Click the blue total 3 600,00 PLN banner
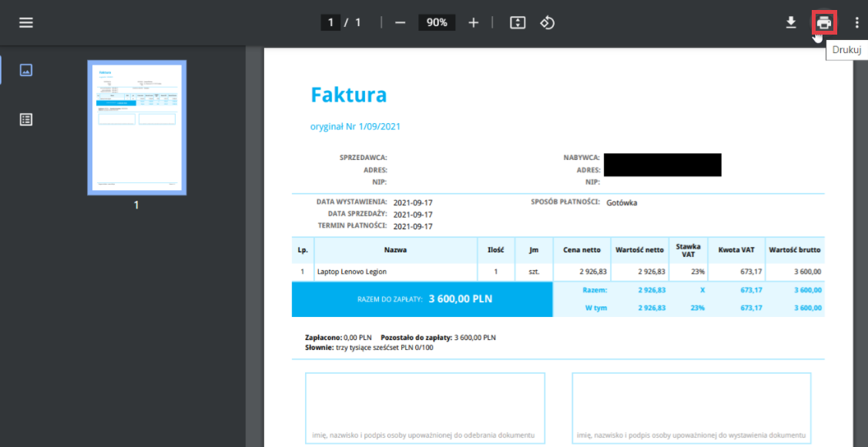Screen dimensions: 868x447 (422, 299)
